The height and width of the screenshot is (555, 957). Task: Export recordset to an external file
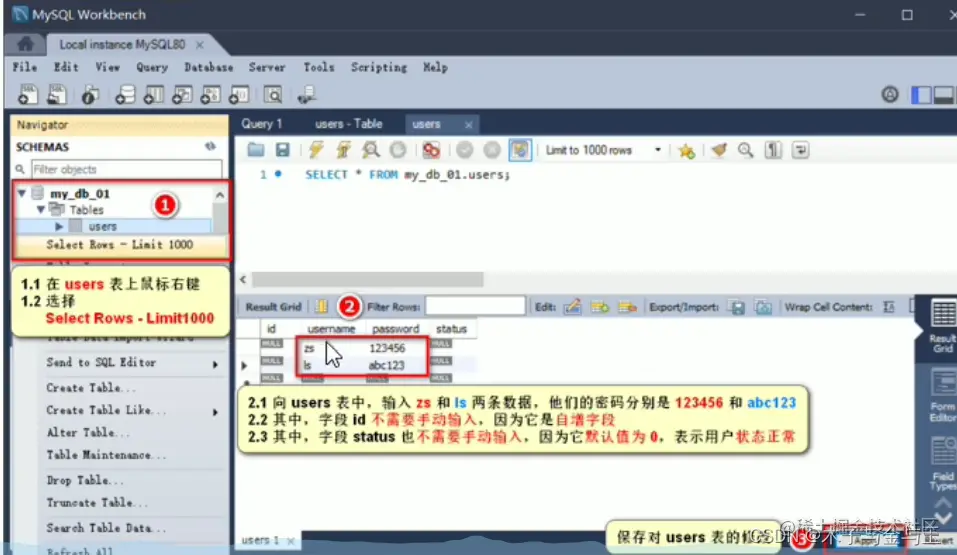pos(737,307)
